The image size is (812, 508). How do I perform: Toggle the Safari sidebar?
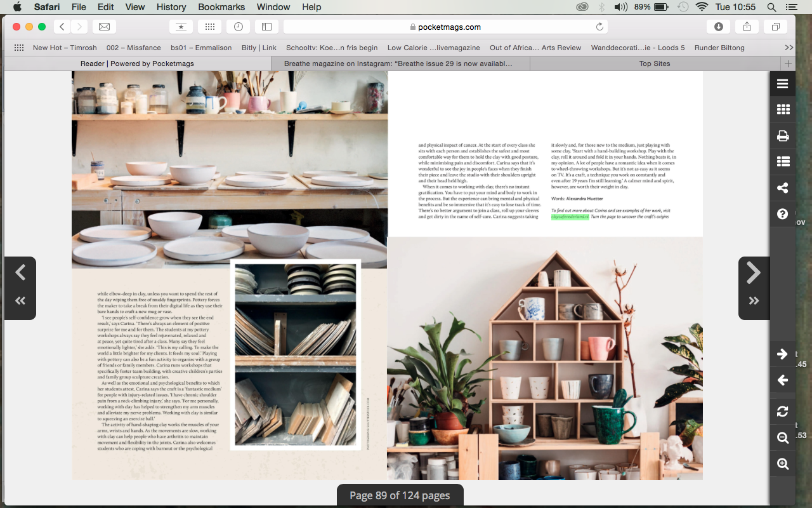coord(266,27)
